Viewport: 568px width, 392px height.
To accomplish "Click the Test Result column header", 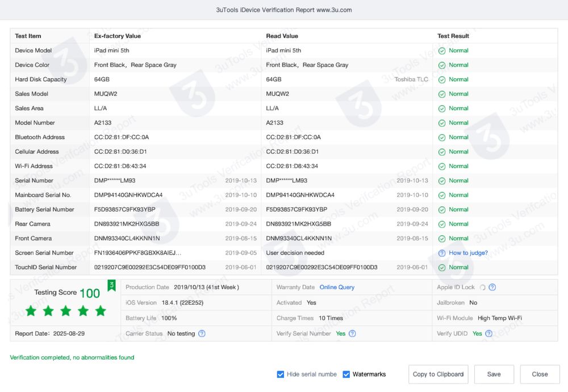I will point(453,36).
